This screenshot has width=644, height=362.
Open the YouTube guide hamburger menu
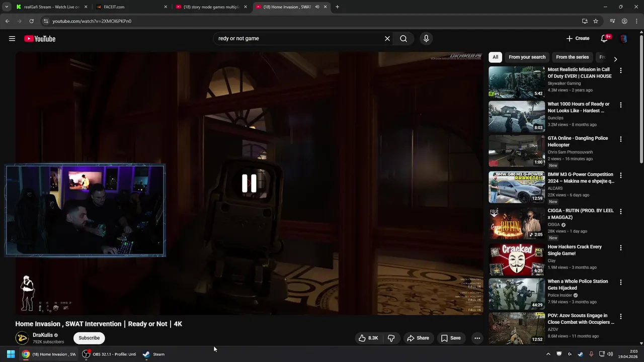(12, 39)
